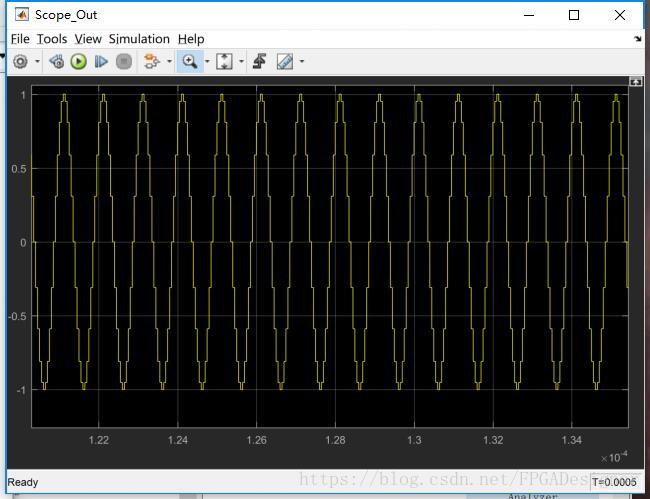Minimize the Scope_Out window
This screenshot has width=650, height=499.
tap(529, 15)
